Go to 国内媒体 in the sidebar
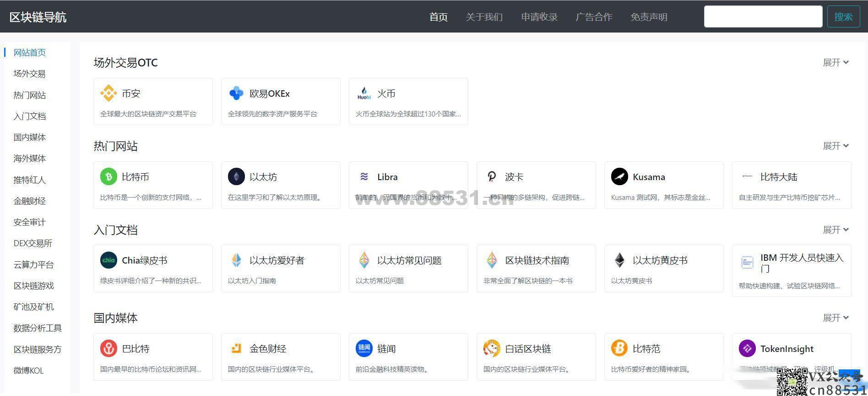Image resolution: width=868 pixels, height=396 pixels. point(30,137)
